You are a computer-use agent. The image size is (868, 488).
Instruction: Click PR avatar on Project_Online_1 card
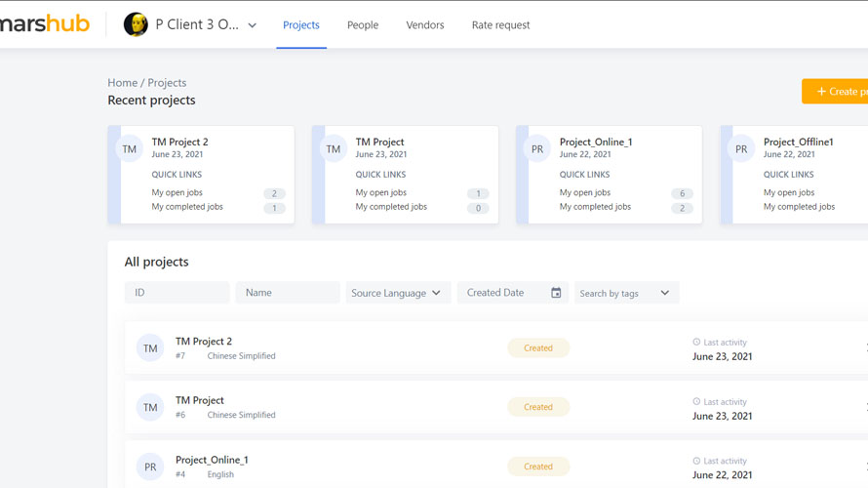[537, 149]
